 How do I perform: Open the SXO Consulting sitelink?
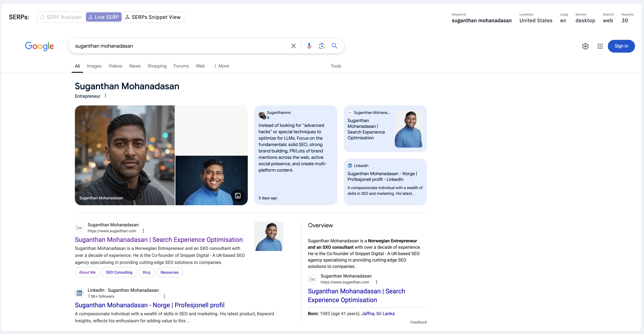119,272
